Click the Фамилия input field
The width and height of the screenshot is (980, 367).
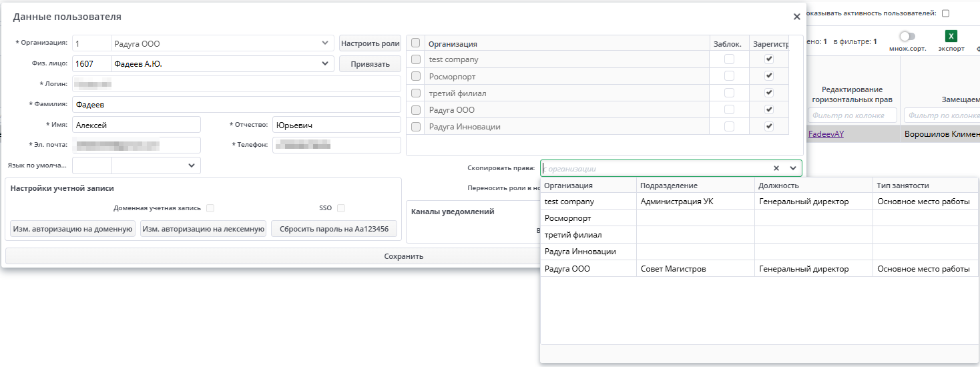tap(236, 105)
